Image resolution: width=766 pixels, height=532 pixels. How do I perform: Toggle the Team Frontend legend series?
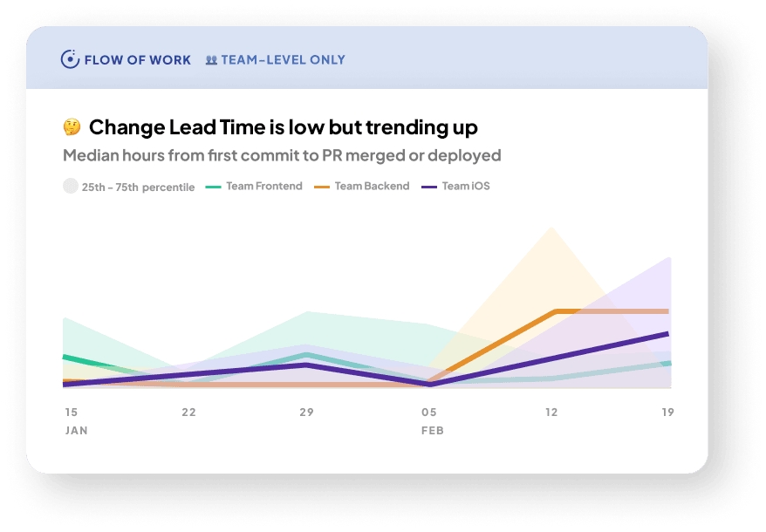[x=263, y=186]
